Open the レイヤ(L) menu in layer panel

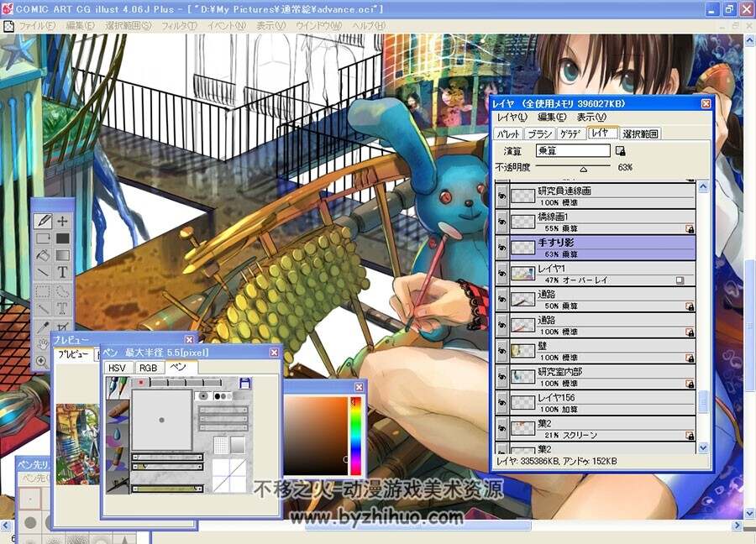point(512,117)
